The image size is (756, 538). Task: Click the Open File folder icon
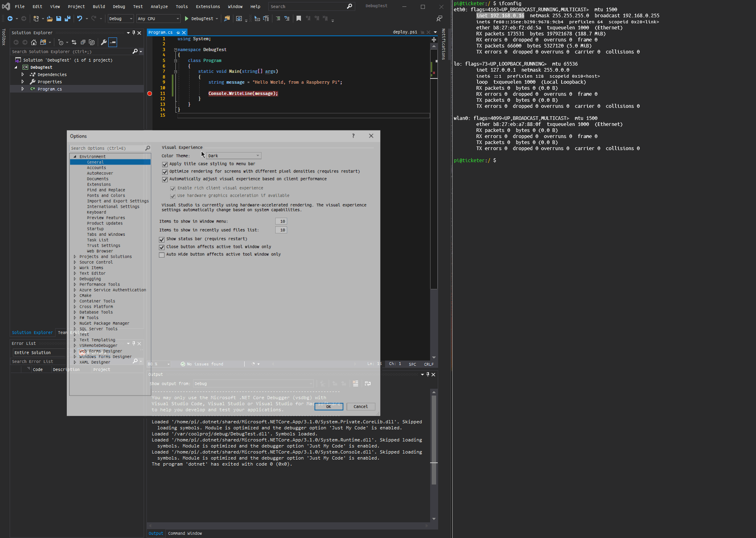pos(49,19)
